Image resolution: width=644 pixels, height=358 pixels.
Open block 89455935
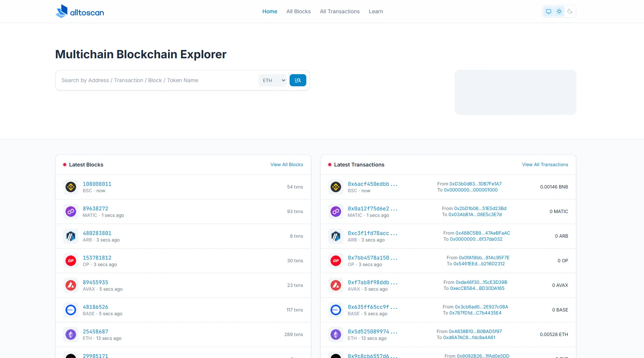point(95,282)
